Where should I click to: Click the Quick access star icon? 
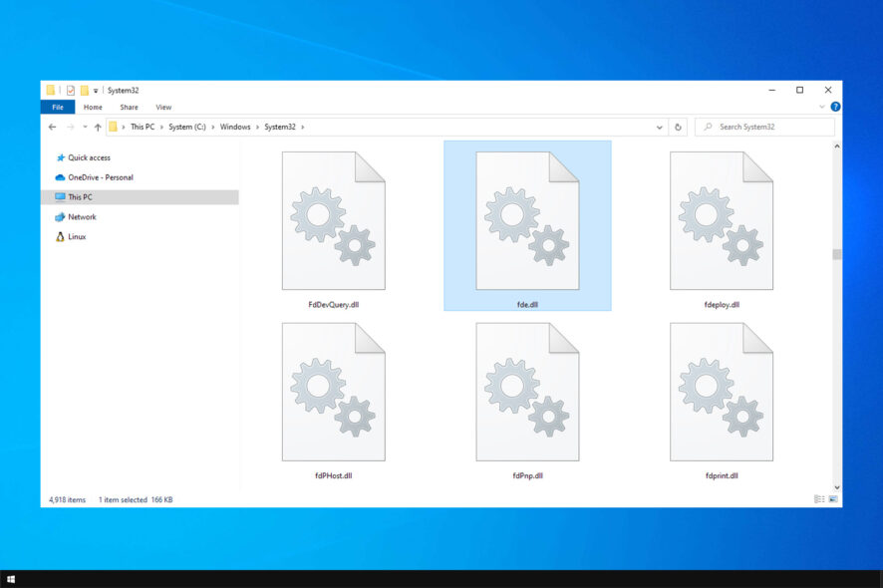[x=60, y=157]
